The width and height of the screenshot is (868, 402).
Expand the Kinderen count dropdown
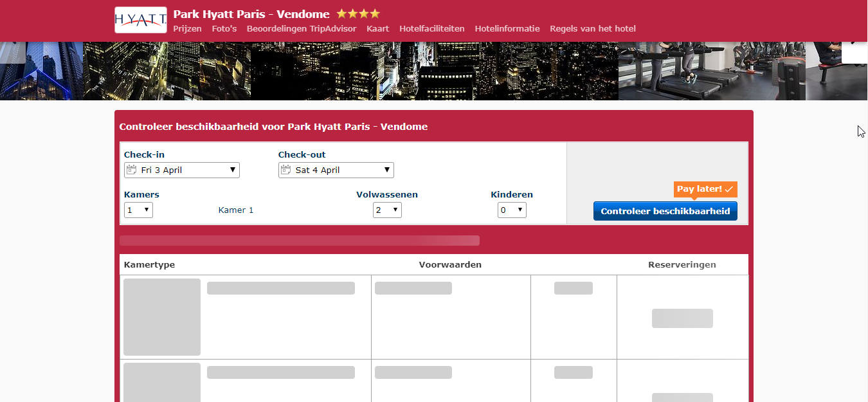tap(512, 210)
